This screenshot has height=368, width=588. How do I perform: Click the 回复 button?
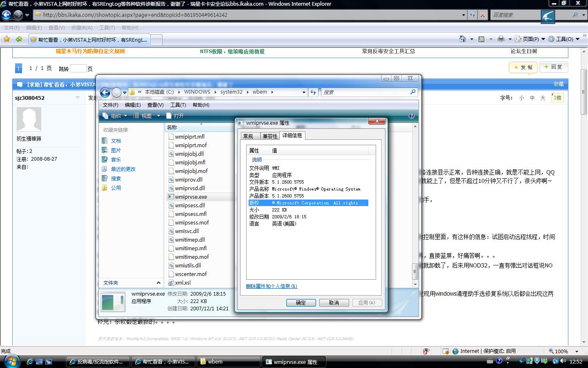tap(554, 67)
